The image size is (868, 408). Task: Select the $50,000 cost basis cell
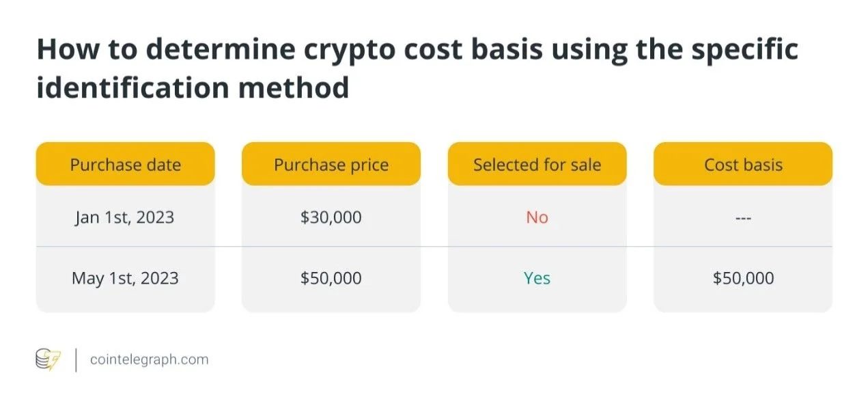pyautogui.click(x=743, y=278)
